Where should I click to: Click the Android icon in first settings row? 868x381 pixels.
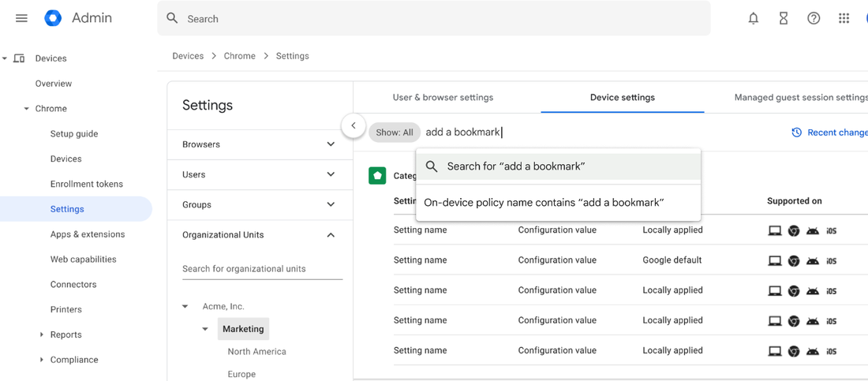813,230
